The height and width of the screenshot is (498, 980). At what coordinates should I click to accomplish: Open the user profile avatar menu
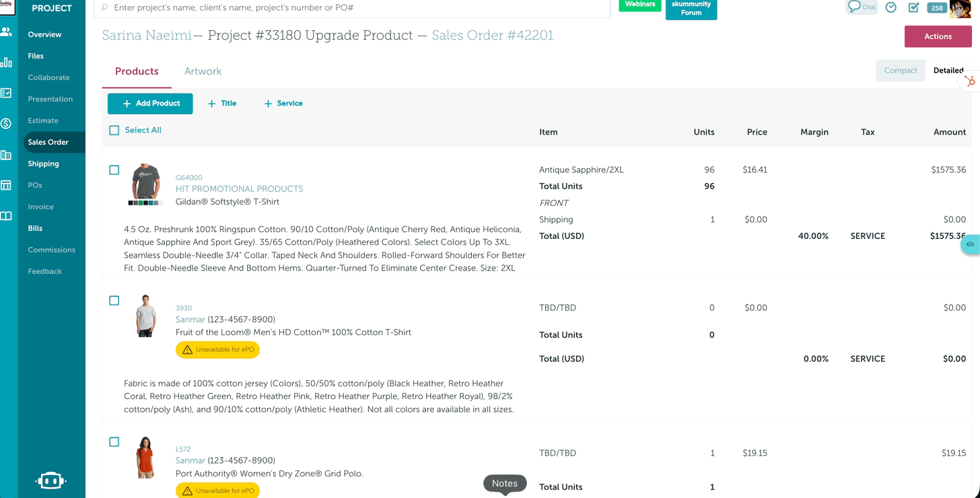coord(959,9)
